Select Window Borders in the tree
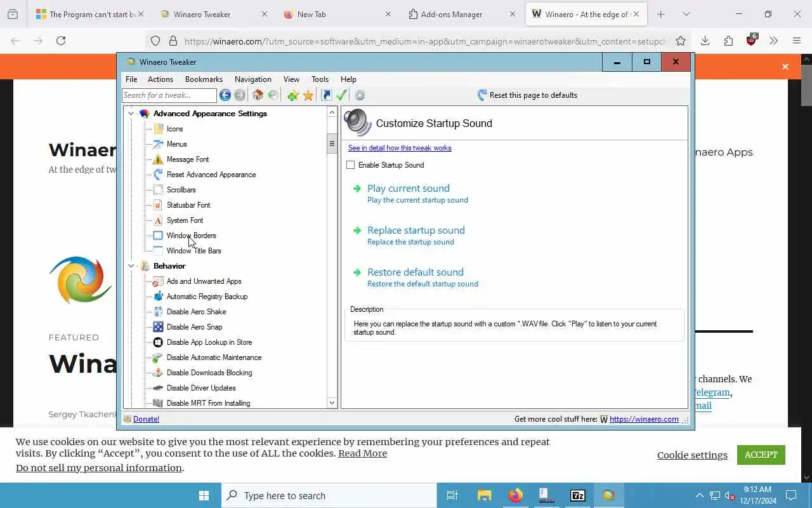The height and width of the screenshot is (508, 812). (191, 236)
